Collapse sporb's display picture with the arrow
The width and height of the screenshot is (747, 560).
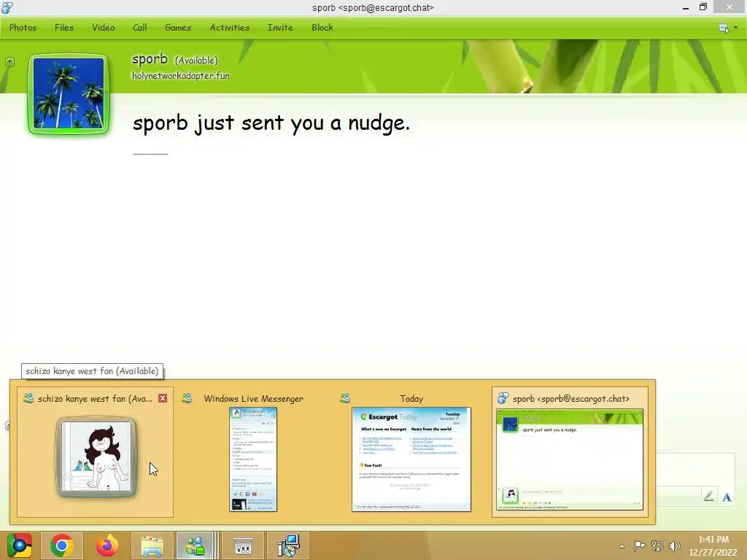(x=9, y=62)
